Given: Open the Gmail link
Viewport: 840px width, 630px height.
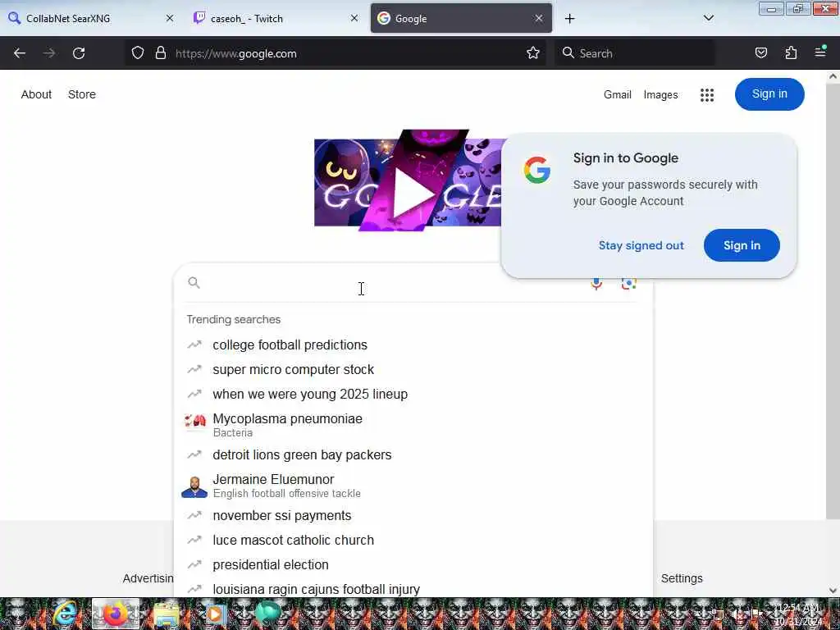Looking at the screenshot, I should point(617,95).
